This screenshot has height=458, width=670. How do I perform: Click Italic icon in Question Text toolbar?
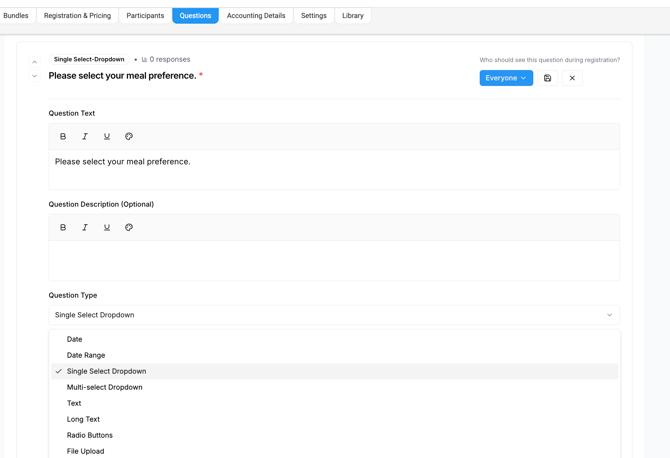coord(85,137)
